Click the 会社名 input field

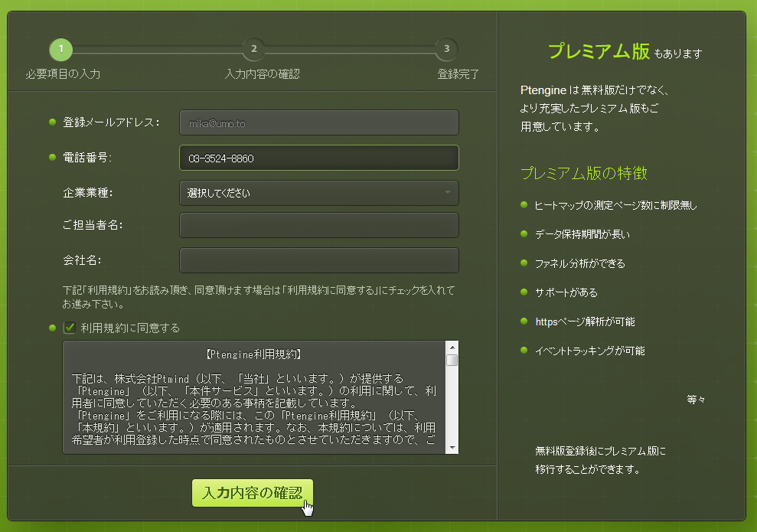point(319,260)
